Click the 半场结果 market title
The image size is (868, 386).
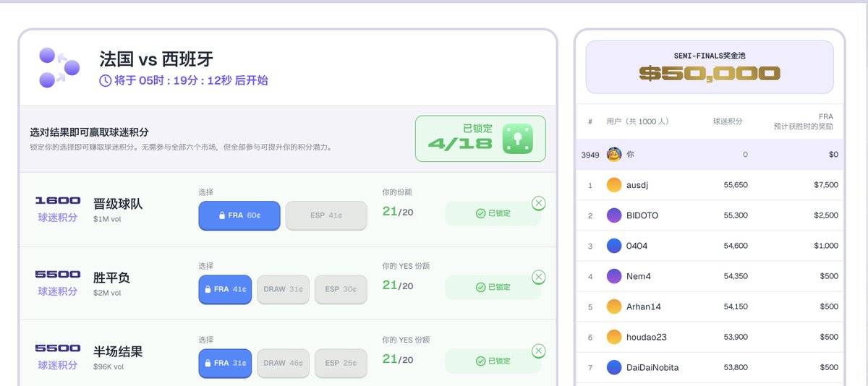click(118, 351)
